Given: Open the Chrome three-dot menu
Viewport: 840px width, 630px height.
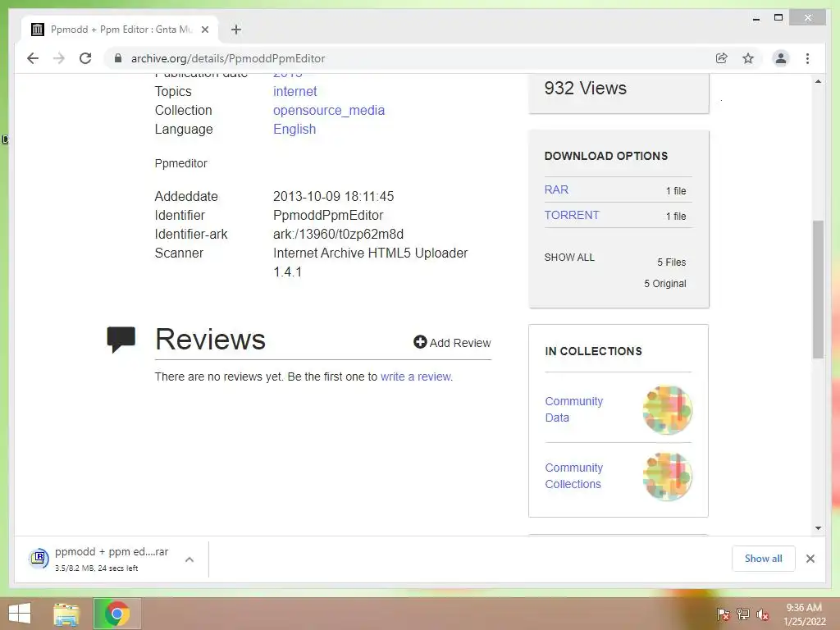Looking at the screenshot, I should [x=807, y=58].
